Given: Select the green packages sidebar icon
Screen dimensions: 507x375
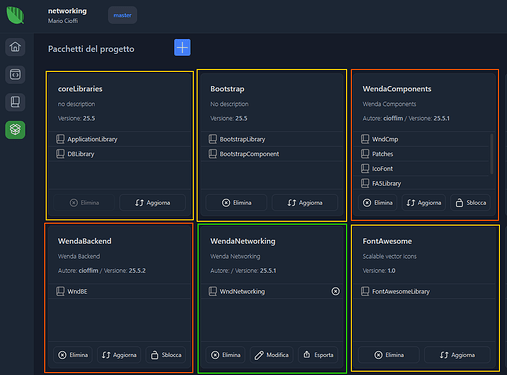Looking at the screenshot, I should [x=15, y=129].
